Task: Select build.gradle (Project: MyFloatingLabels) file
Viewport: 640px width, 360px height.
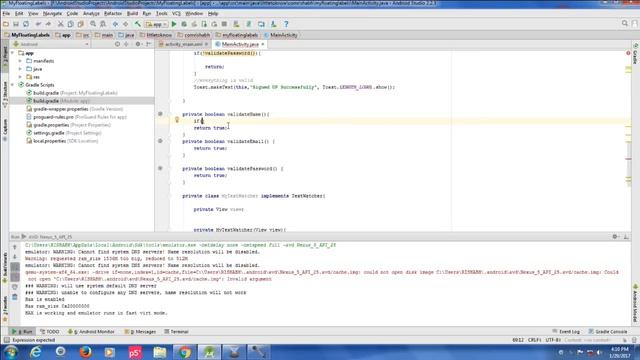Action: [x=72, y=93]
